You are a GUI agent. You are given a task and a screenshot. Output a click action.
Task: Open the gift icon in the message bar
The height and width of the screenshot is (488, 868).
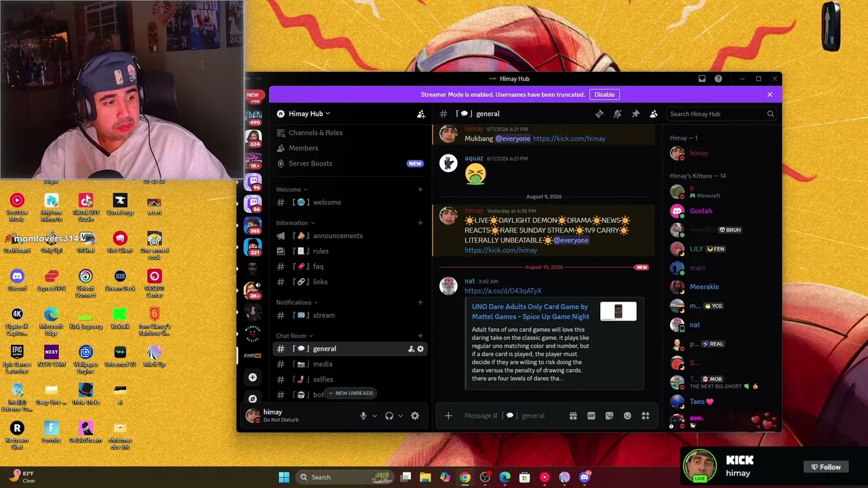pos(573,416)
